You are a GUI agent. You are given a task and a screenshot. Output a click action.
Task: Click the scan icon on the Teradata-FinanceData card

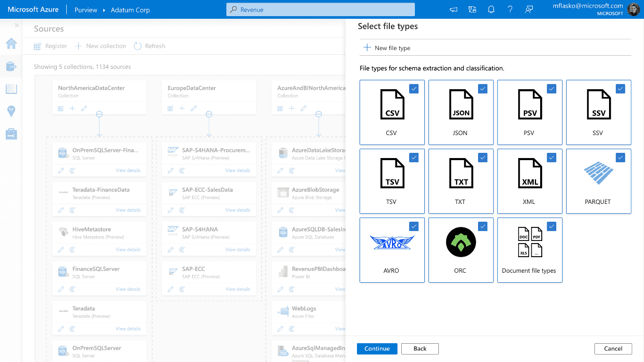pyautogui.click(x=73, y=210)
